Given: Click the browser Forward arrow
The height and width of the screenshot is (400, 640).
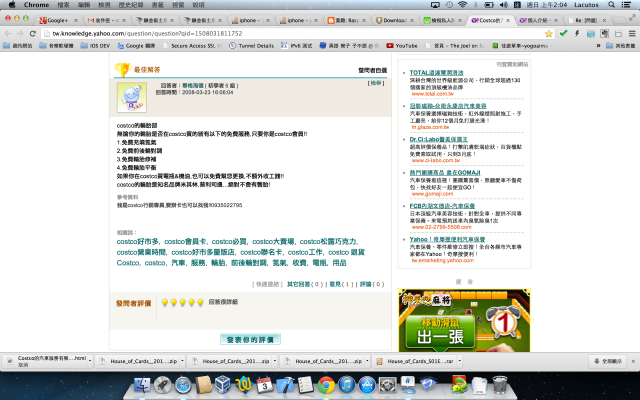Looking at the screenshot, I should tap(20, 33).
